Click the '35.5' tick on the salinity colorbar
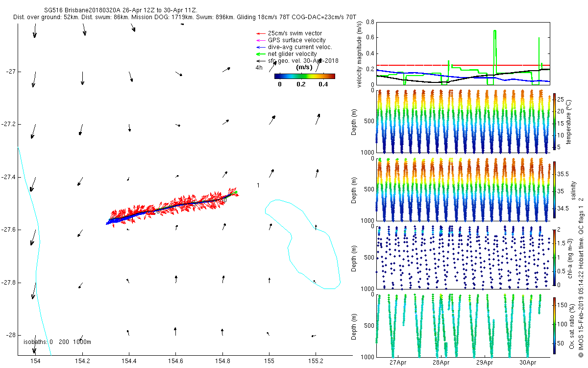 tap(563, 174)
